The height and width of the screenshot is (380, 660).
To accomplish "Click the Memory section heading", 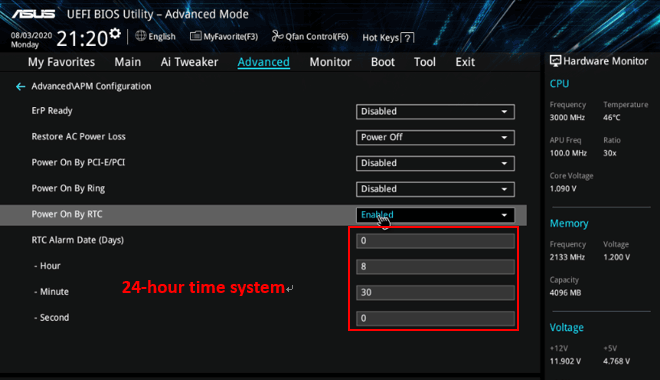I will pos(569,223).
